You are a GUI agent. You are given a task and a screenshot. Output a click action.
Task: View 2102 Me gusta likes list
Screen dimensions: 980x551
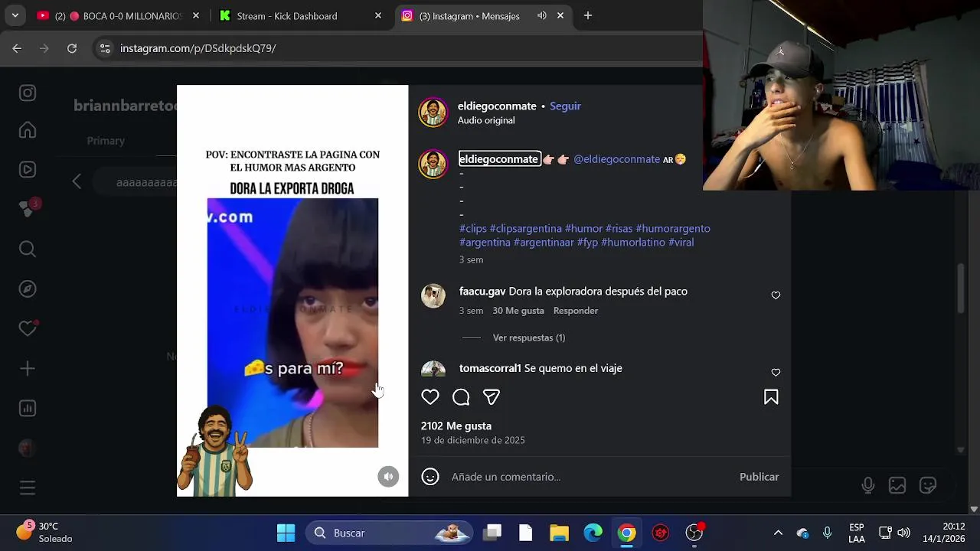point(456,426)
